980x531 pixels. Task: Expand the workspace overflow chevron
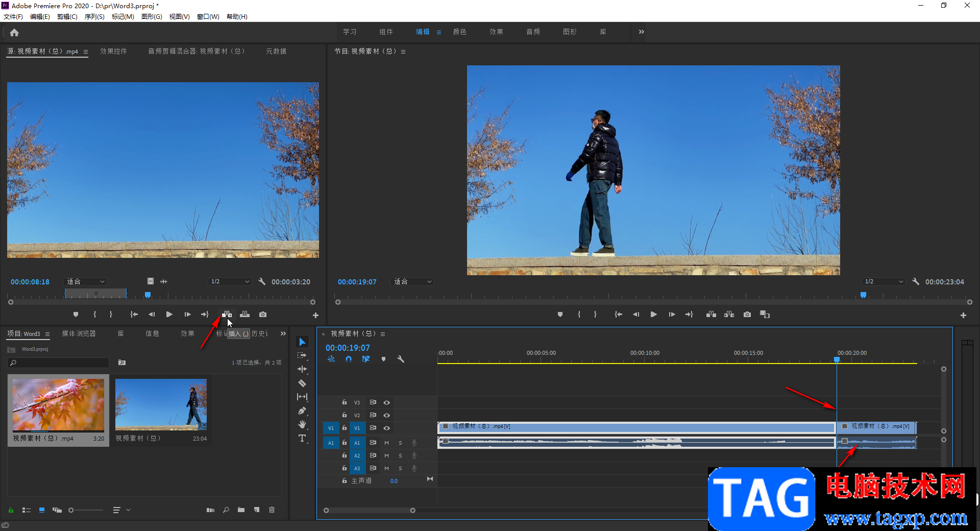click(x=642, y=32)
